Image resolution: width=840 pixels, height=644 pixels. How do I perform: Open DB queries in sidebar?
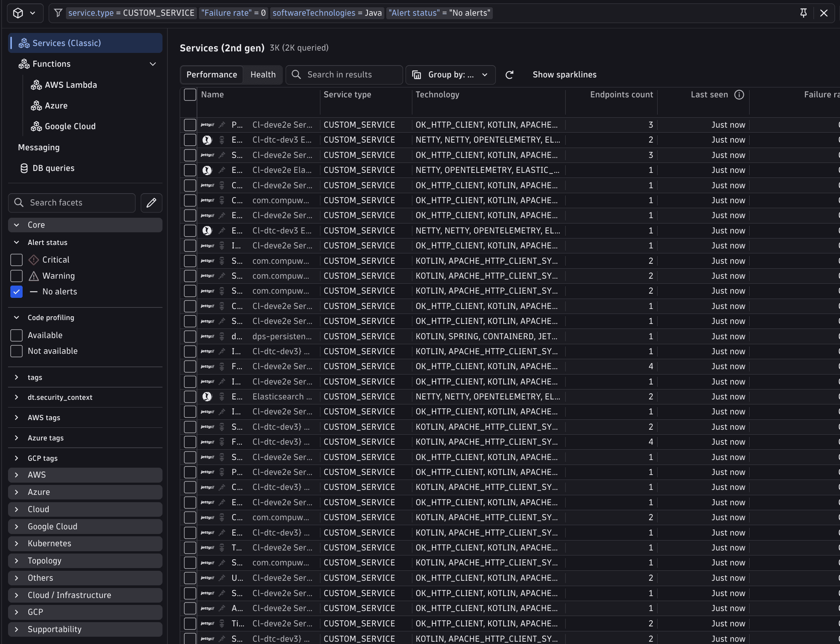(x=53, y=168)
